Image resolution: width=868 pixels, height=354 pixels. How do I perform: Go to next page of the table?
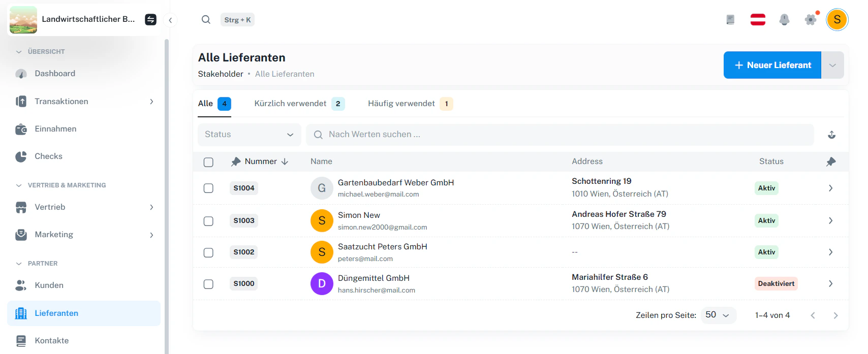pos(835,315)
